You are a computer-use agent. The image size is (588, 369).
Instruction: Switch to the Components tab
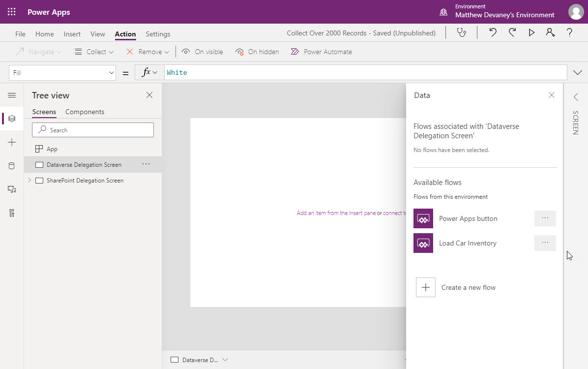click(84, 112)
